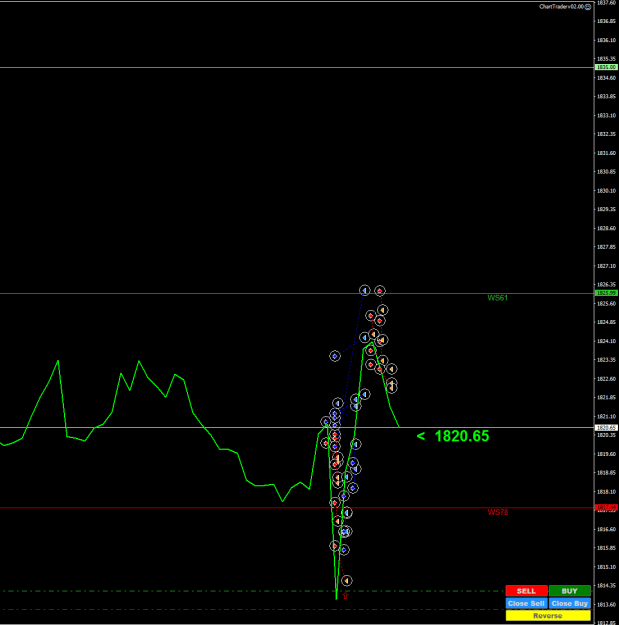The height and width of the screenshot is (625, 619).
Task: Select the lowest orange trade marker above the red arrow
Action: [347, 581]
